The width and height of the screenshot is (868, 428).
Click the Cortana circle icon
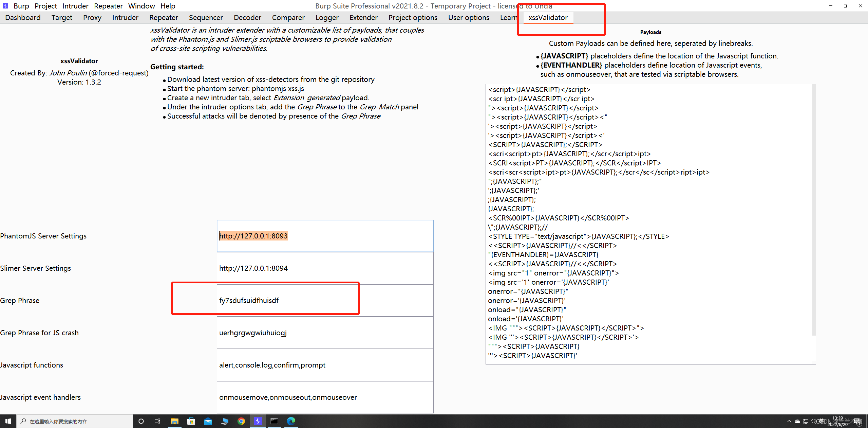[141, 421]
